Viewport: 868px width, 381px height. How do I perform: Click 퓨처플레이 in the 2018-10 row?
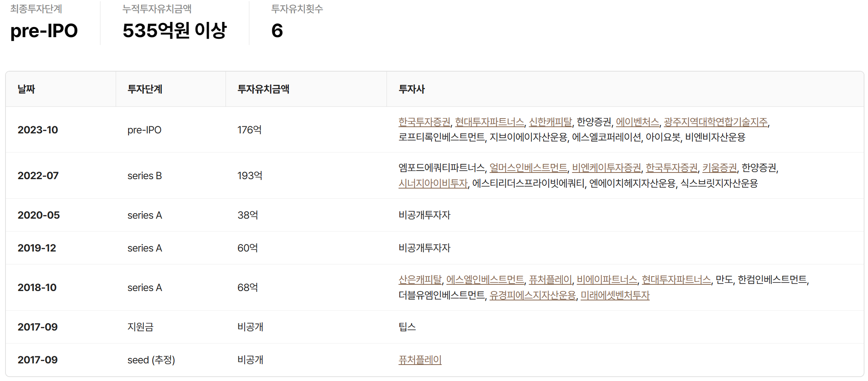(550, 280)
